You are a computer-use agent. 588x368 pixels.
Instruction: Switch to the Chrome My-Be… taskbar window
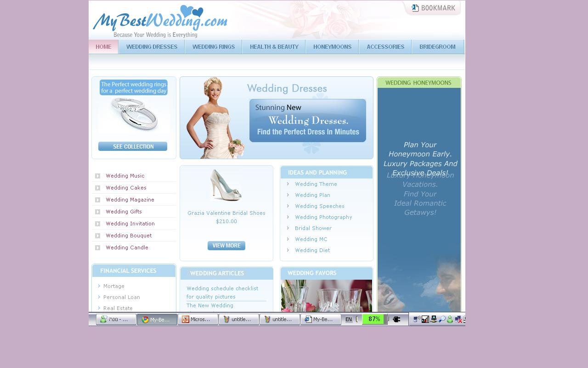click(x=157, y=319)
